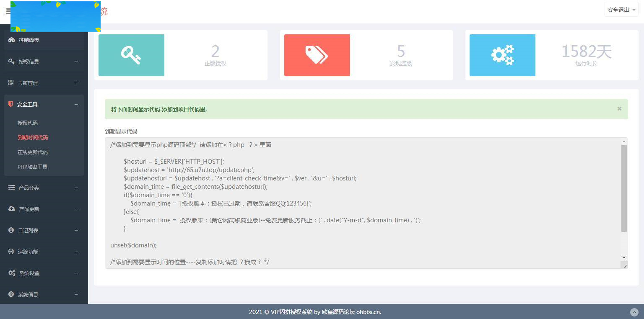The height and width of the screenshot is (319, 644).
Task: Click the back-to-top circle button
Action: (634, 312)
